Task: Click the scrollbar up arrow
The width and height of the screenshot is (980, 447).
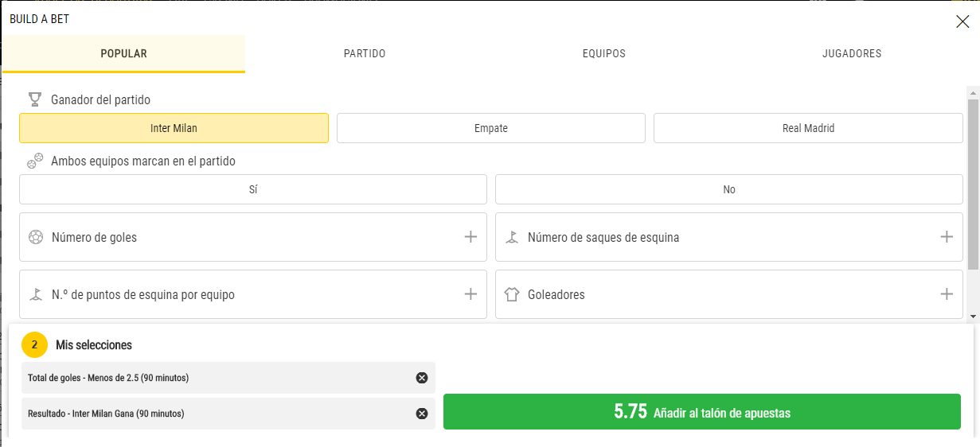Action: tap(973, 93)
